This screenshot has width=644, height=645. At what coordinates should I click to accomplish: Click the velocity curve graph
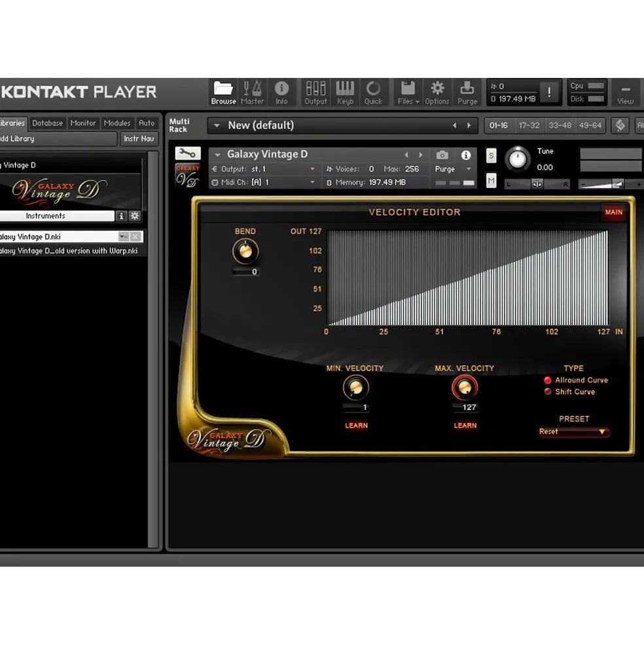(467, 278)
